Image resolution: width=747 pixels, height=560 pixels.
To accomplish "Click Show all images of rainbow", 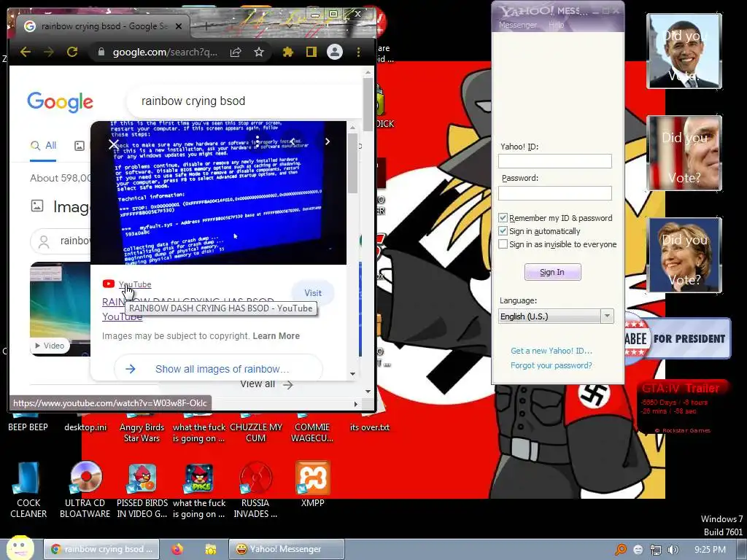I will click(x=218, y=368).
